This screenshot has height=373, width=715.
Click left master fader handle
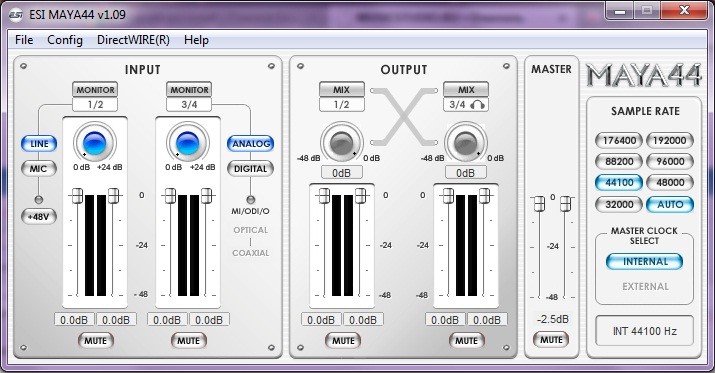click(539, 203)
